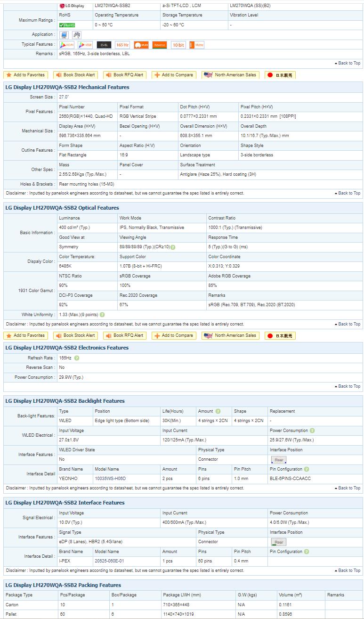Click Back to Top below the Remarks row
Screen dimensions: 364x619
tap(348, 63)
